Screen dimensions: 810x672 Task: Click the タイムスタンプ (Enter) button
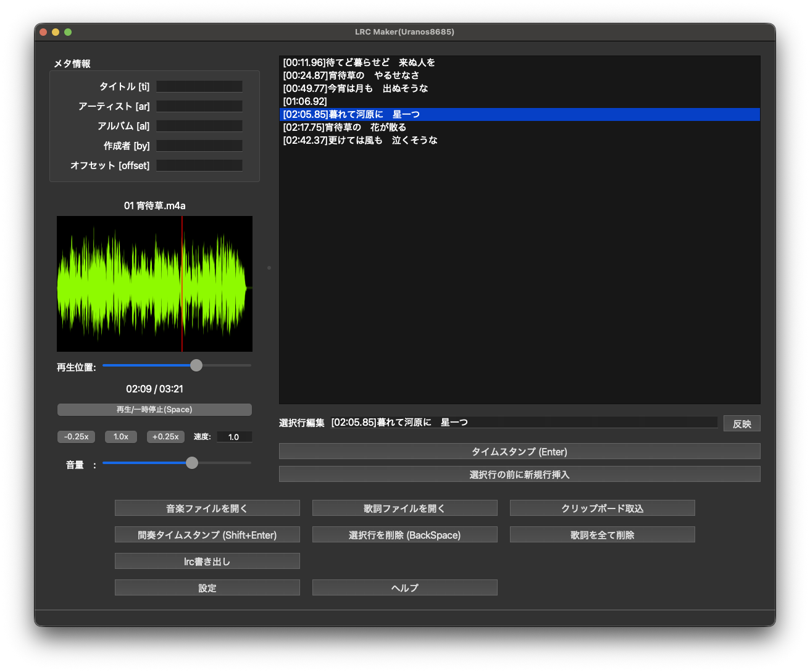click(519, 452)
